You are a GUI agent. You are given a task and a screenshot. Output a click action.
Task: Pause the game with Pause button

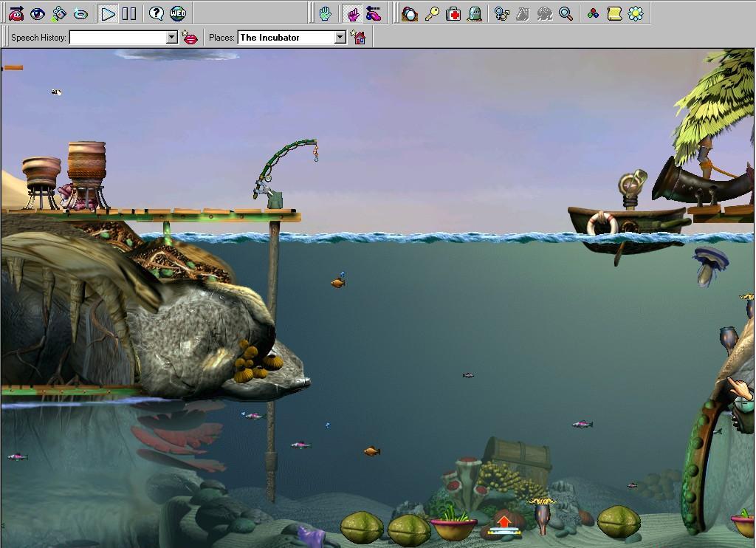point(129,13)
